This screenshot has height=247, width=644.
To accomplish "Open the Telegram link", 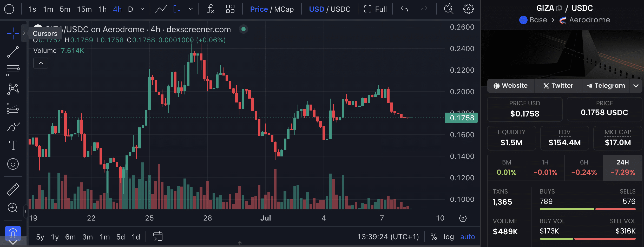I will tap(606, 86).
